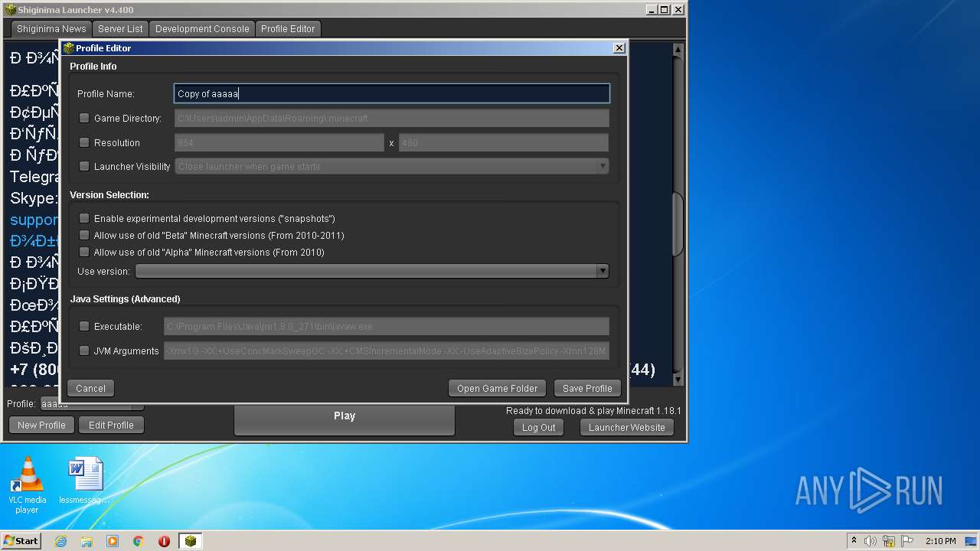
Task: Click the Log Out button
Action: click(538, 427)
